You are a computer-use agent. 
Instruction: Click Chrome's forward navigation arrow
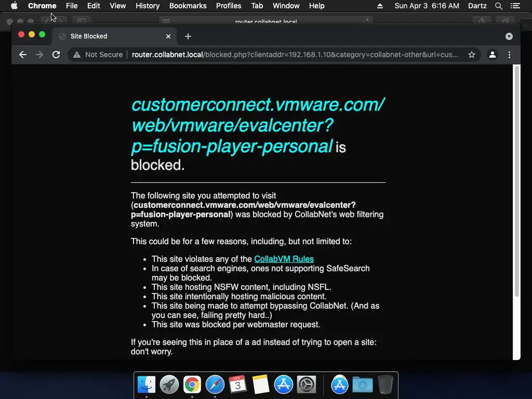[39, 55]
